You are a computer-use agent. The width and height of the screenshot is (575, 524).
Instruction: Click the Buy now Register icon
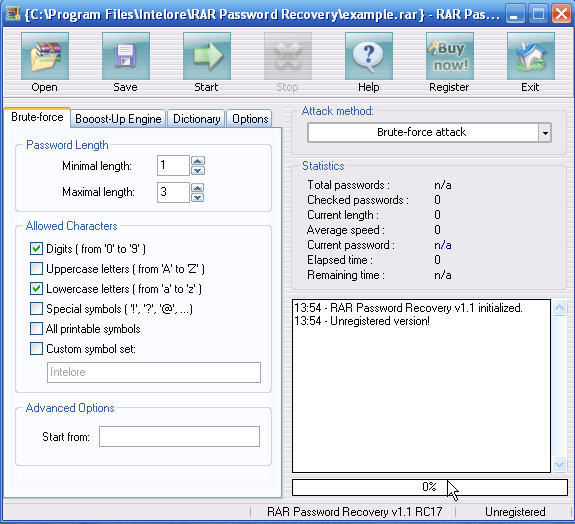click(450, 56)
